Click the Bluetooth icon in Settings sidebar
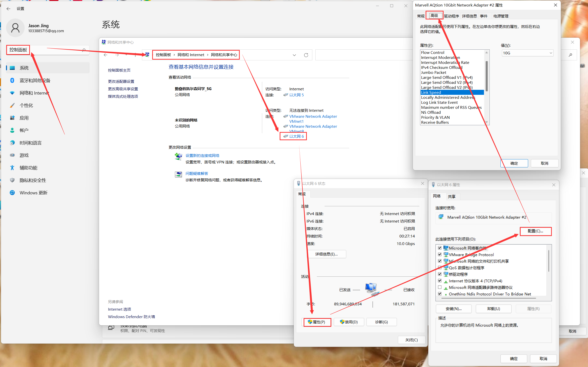This screenshot has height=367, width=588. click(x=12, y=80)
